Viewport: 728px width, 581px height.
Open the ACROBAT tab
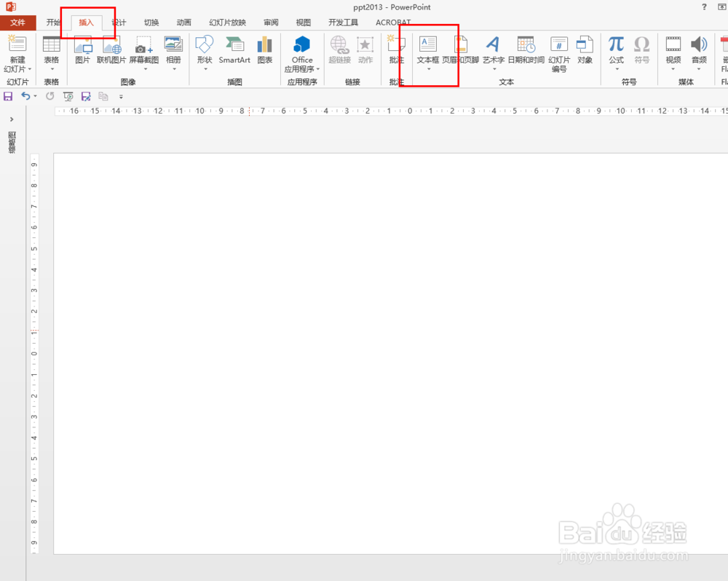point(393,23)
